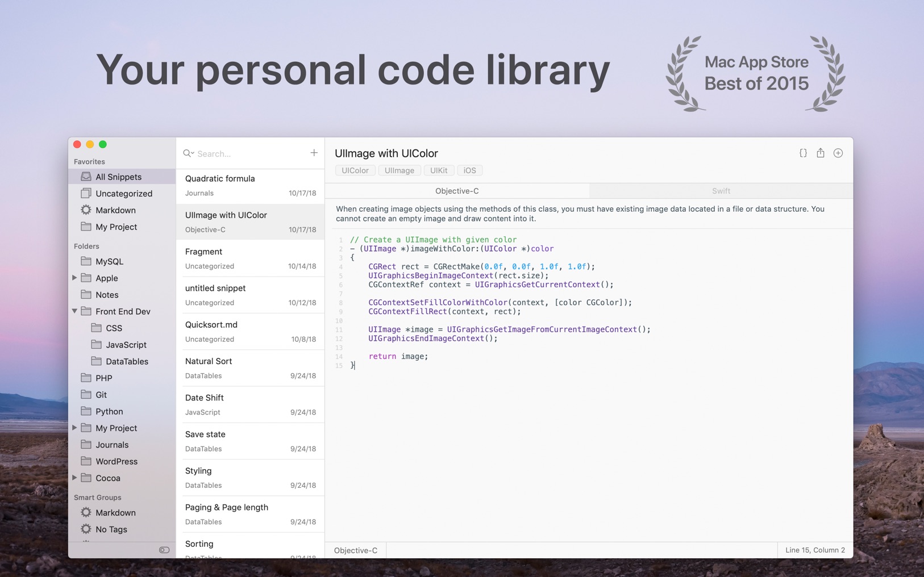Select Date Shift snippet

tap(251, 404)
